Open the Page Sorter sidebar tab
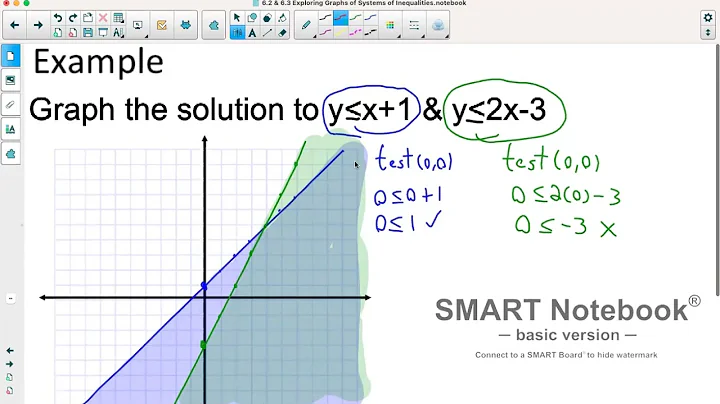Viewport: 720px width, 404px height. pyautogui.click(x=11, y=56)
